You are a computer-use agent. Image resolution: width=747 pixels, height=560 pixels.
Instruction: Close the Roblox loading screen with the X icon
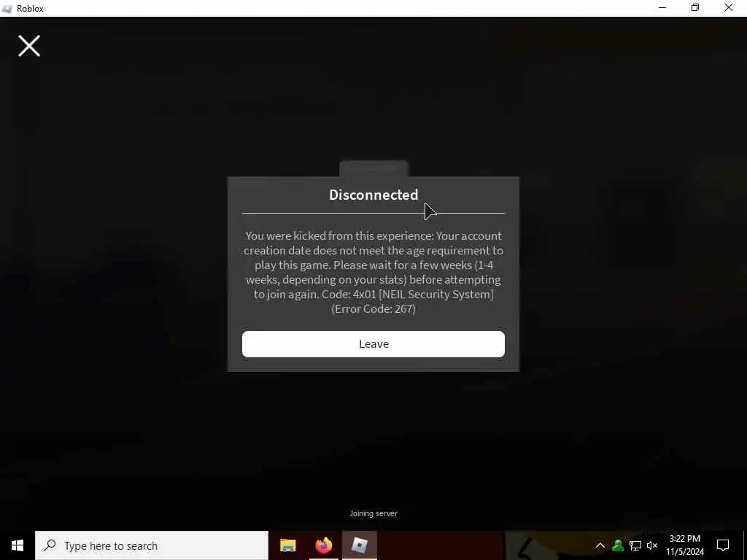click(x=29, y=46)
